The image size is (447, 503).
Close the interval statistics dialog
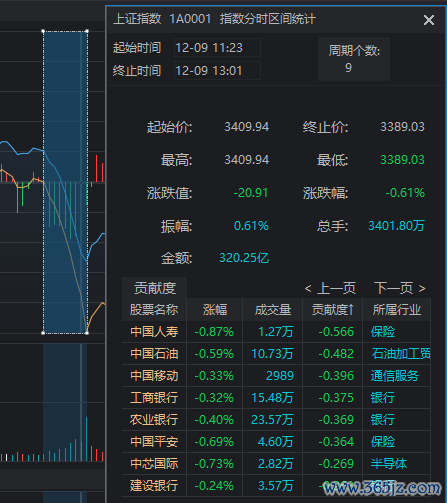click(x=429, y=20)
